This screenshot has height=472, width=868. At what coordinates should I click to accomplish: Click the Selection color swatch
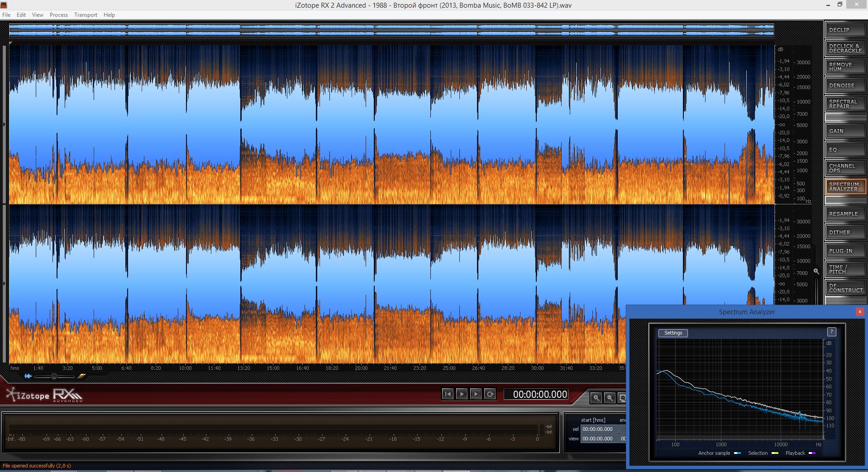[x=775, y=453]
